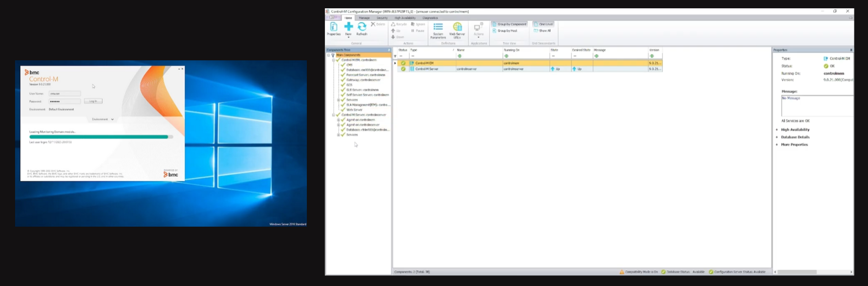Open Web Server URLs
The width and height of the screenshot is (868, 286).
tap(457, 30)
